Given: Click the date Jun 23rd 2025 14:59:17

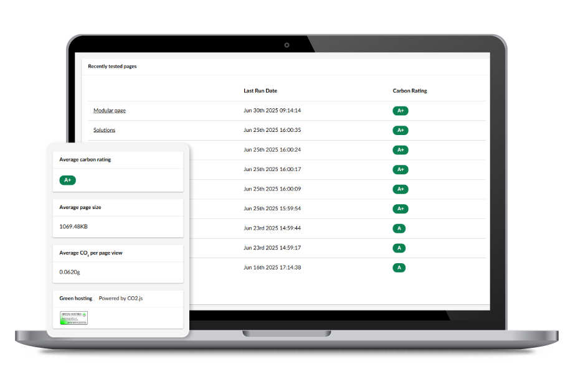Looking at the screenshot, I should click(272, 248).
